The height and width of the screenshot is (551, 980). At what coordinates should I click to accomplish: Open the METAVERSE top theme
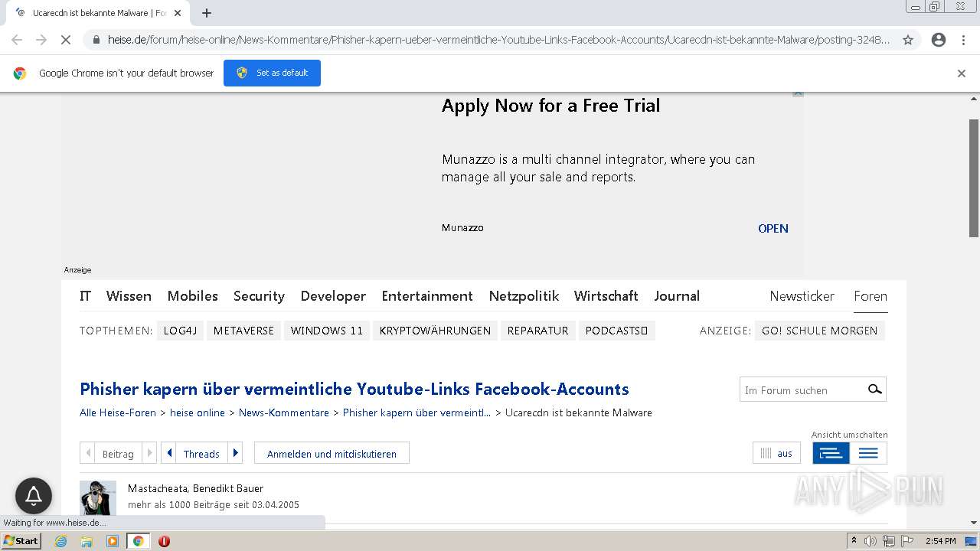point(243,331)
